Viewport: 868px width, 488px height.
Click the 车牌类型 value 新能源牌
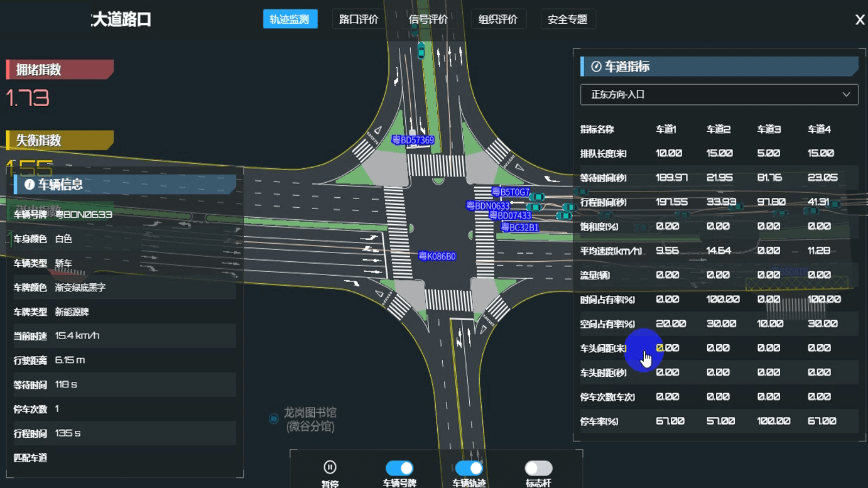[x=72, y=312]
